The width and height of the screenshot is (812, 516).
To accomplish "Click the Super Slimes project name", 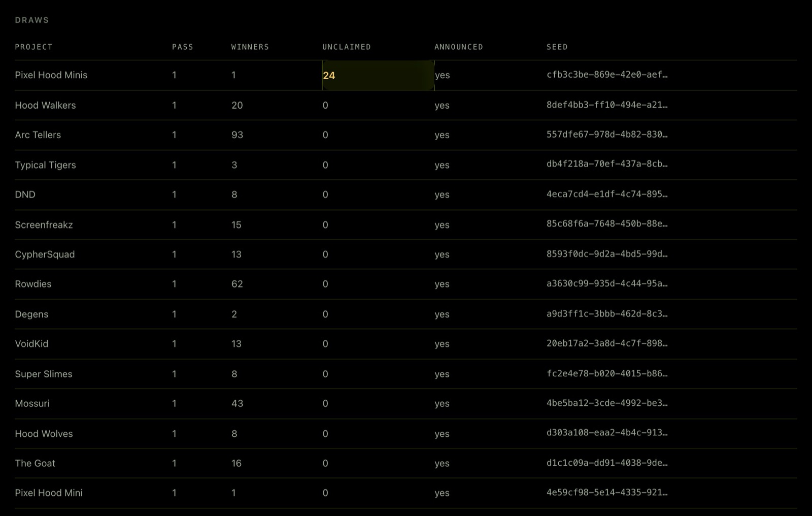I will click(x=44, y=374).
